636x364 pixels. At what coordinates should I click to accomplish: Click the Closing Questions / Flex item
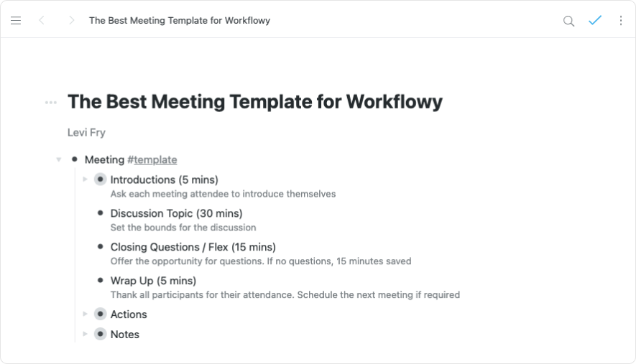pos(193,247)
